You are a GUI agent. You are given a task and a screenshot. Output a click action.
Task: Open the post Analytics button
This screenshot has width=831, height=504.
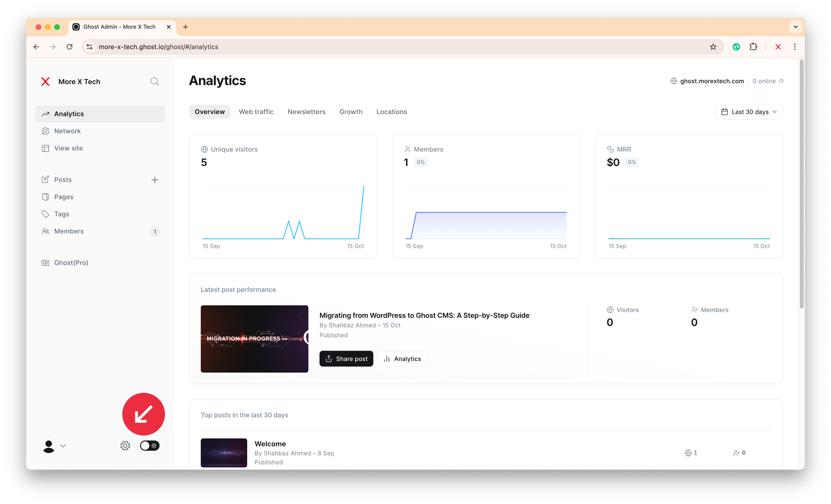[402, 359]
